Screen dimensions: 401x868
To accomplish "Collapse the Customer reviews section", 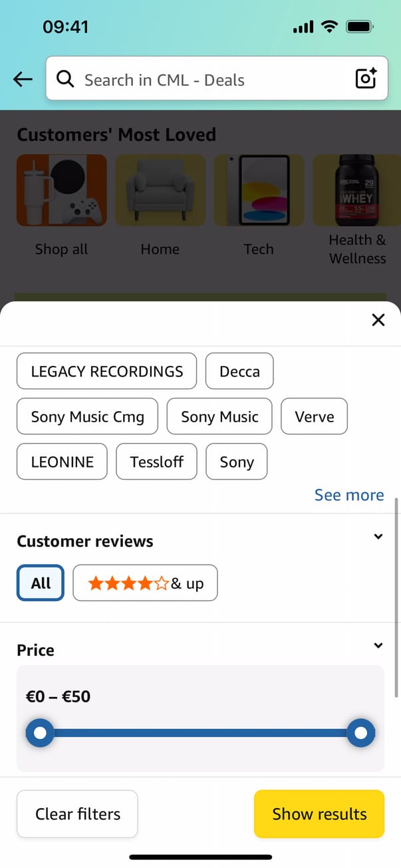I will (378, 537).
